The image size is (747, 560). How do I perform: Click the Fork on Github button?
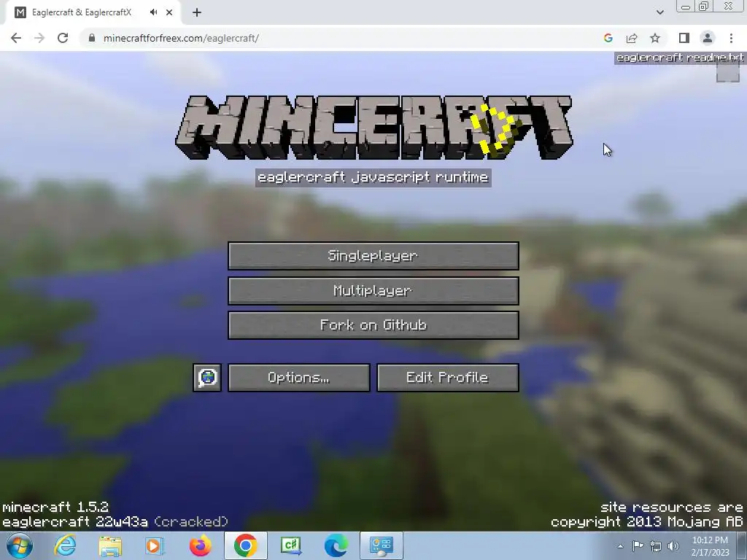click(x=373, y=325)
